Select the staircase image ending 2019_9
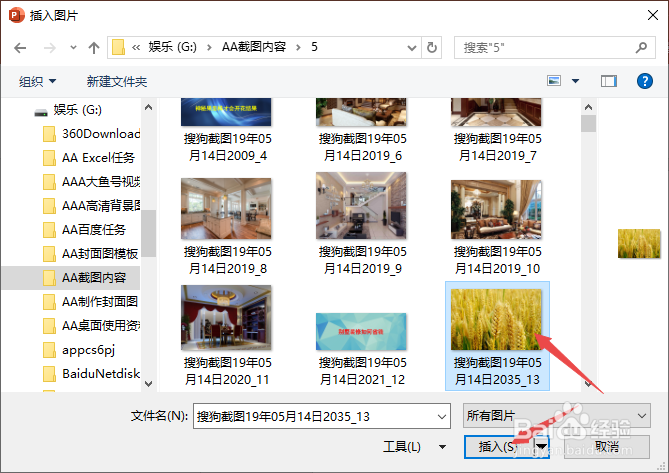 tap(362, 224)
